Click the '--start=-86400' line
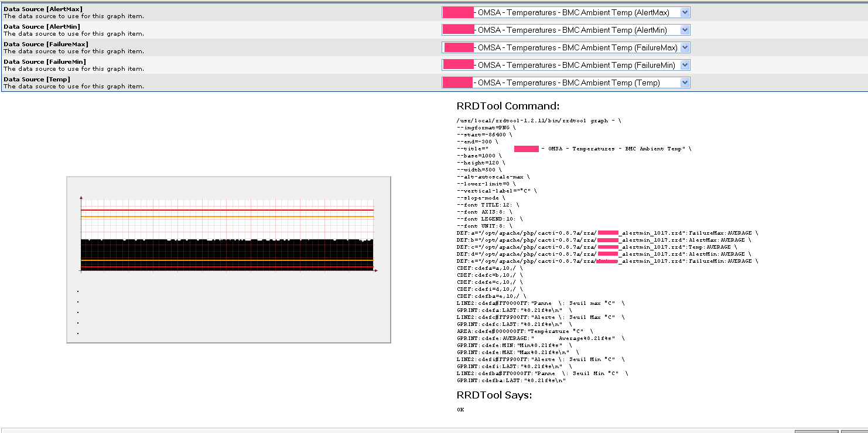868x433 pixels. pyautogui.click(x=484, y=135)
